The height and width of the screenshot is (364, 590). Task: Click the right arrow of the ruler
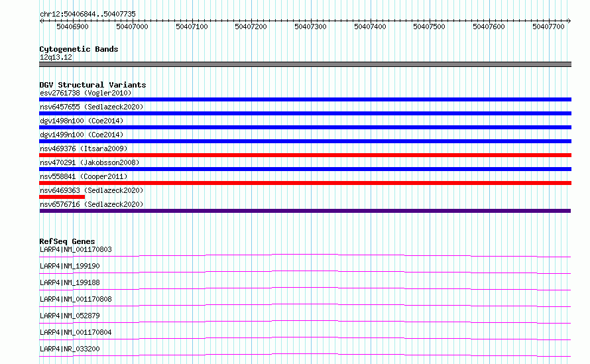pos(569,21)
